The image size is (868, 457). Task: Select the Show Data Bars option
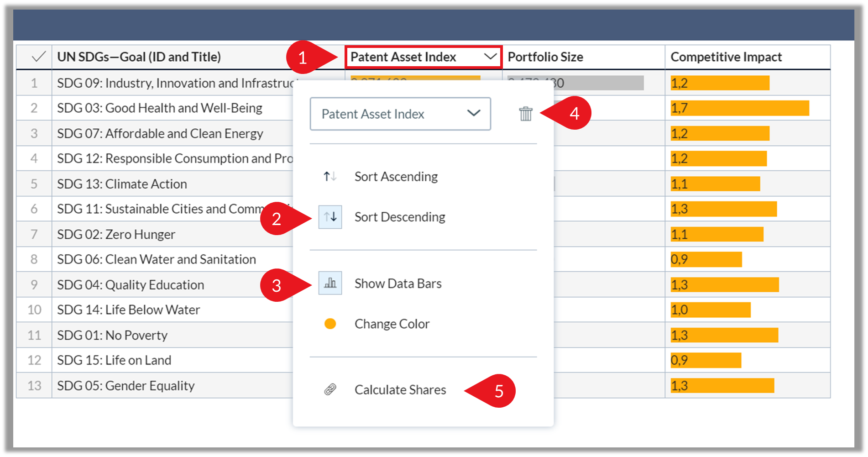tap(398, 284)
